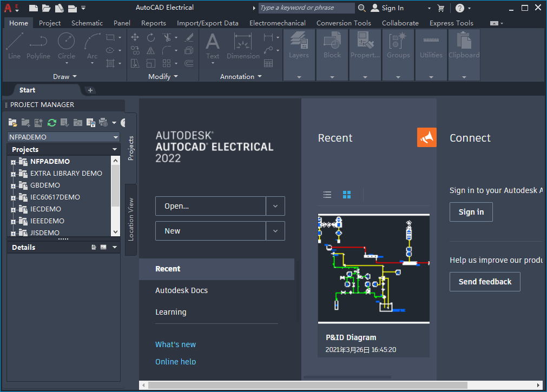Open the What's new link
The image size is (547, 392).
pyautogui.click(x=175, y=344)
